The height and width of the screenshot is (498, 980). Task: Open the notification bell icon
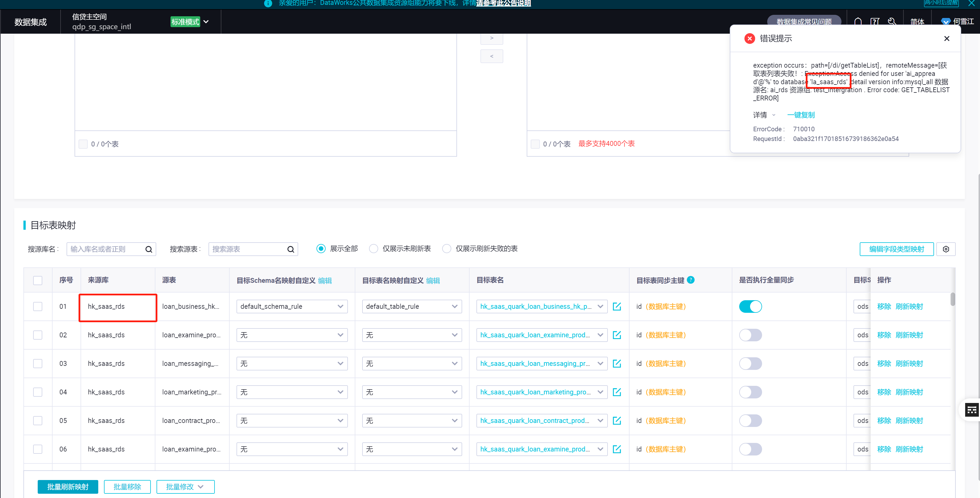tap(858, 22)
